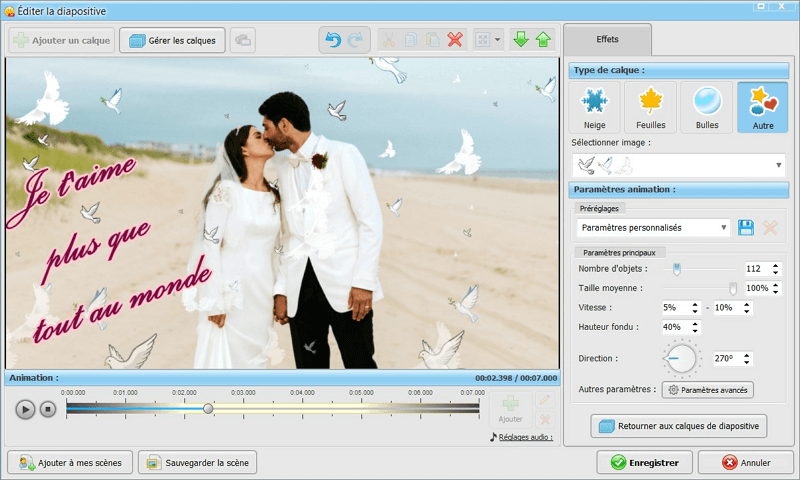The height and width of the screenshot is (480, 800).
Task: Select the Bulles layer type
Action: click(x=707, y=108)
